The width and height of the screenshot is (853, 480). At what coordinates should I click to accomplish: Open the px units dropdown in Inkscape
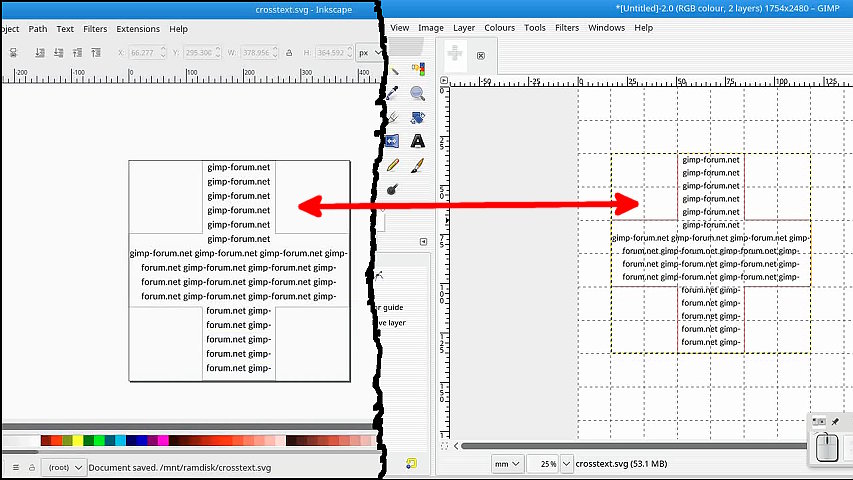click(x=368, y=53)
